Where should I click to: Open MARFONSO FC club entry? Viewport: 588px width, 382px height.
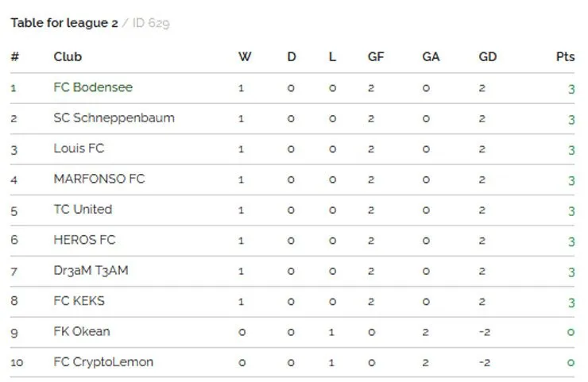tap(99, 179)
